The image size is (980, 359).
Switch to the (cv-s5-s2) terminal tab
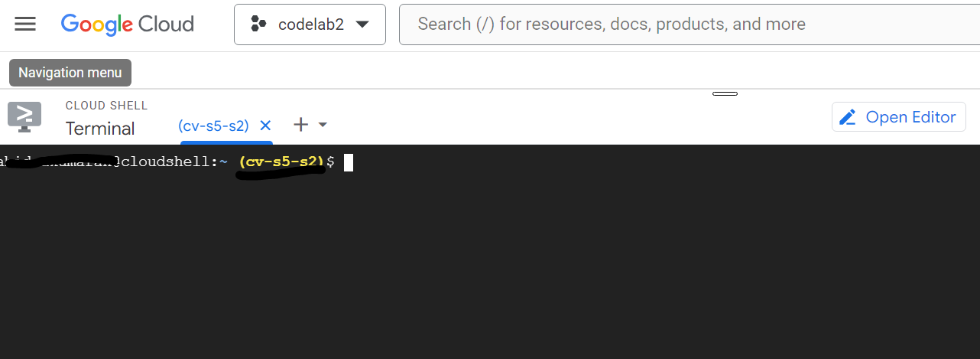(x=213, y=126)
